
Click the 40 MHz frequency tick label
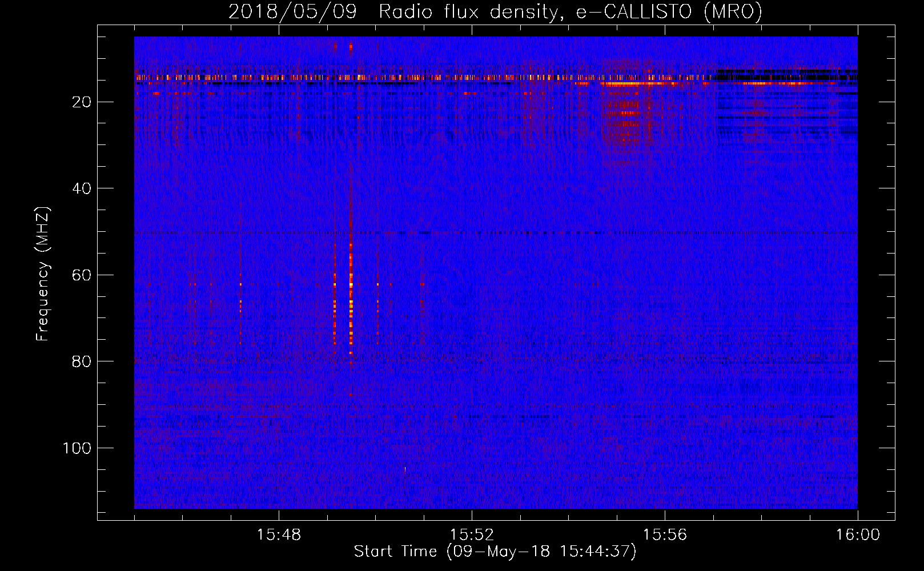[x=82, y=188]
